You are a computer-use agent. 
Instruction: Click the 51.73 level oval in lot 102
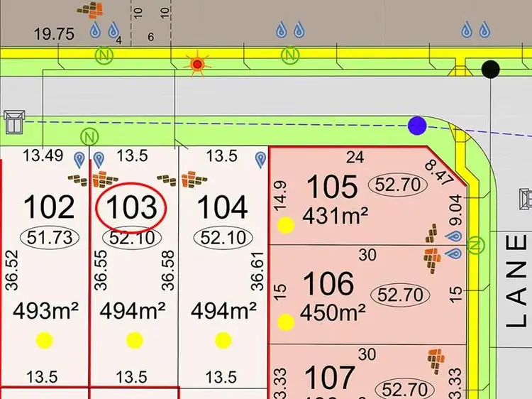pos(48,237)
